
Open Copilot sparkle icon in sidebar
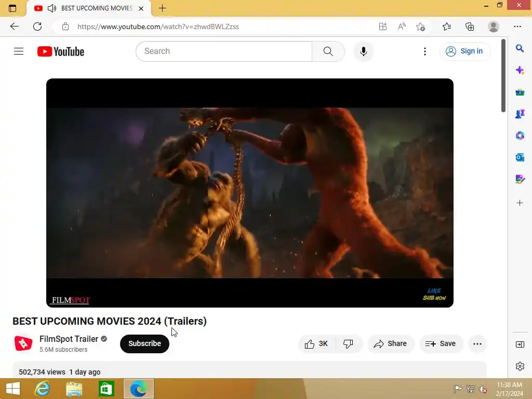pos(520,70)
